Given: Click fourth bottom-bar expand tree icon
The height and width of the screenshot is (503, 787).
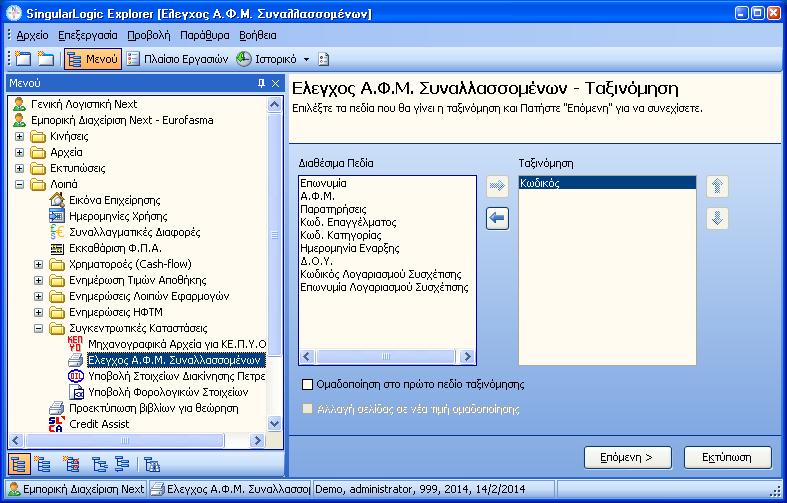Looking at the screenshot, I should [x=99, y=464].
